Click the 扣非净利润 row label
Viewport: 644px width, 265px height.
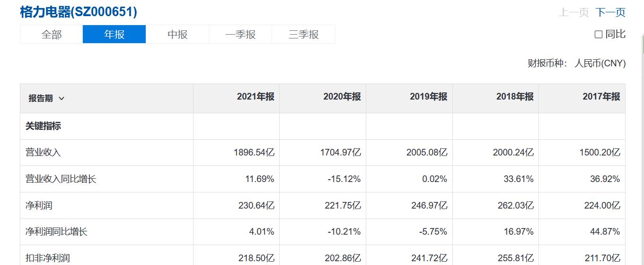(x=47, y=258)
